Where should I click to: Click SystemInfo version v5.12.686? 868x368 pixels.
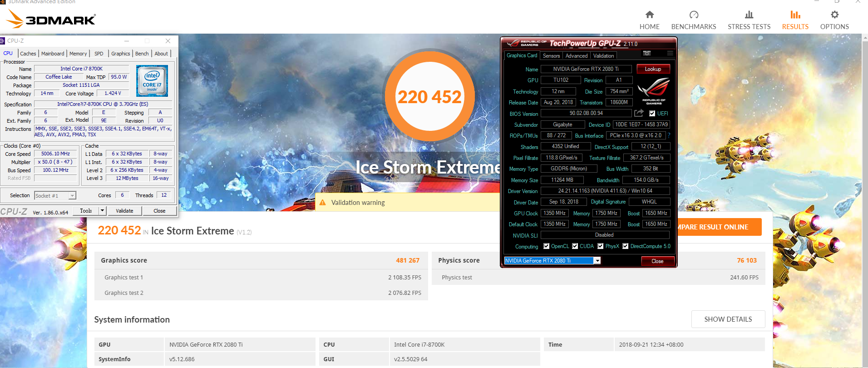coord(182,359)
